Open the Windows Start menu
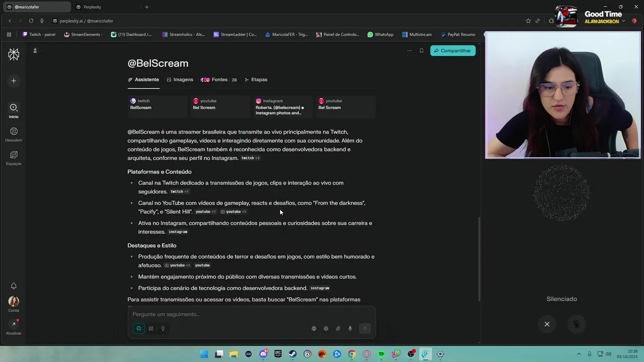 (x=204, y=354)
